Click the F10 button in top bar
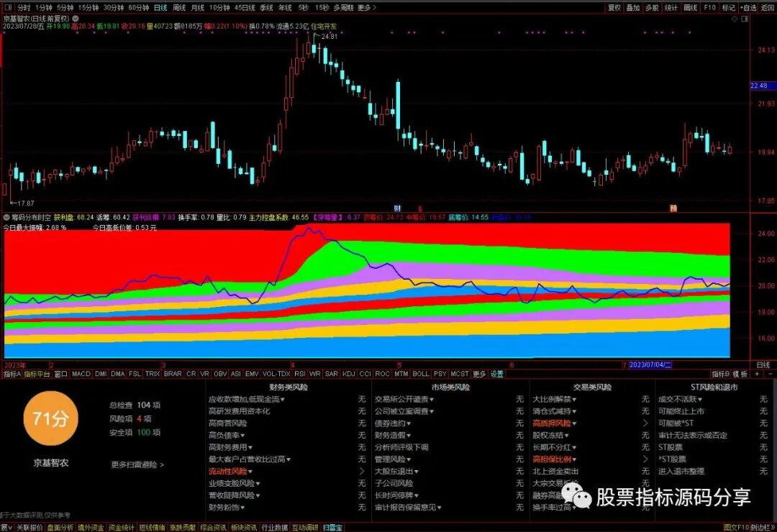Screen dimensions: 777x532 point(709,7)
